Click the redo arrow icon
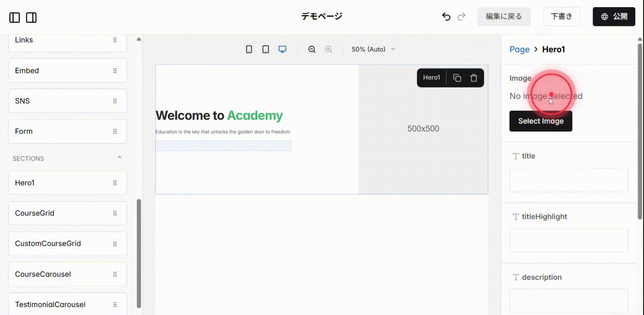 tap(462, 16)
